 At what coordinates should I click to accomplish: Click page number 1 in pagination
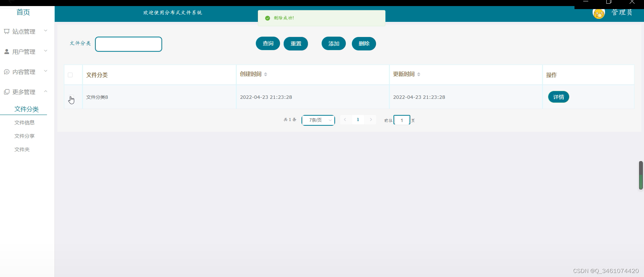(358, 120)
